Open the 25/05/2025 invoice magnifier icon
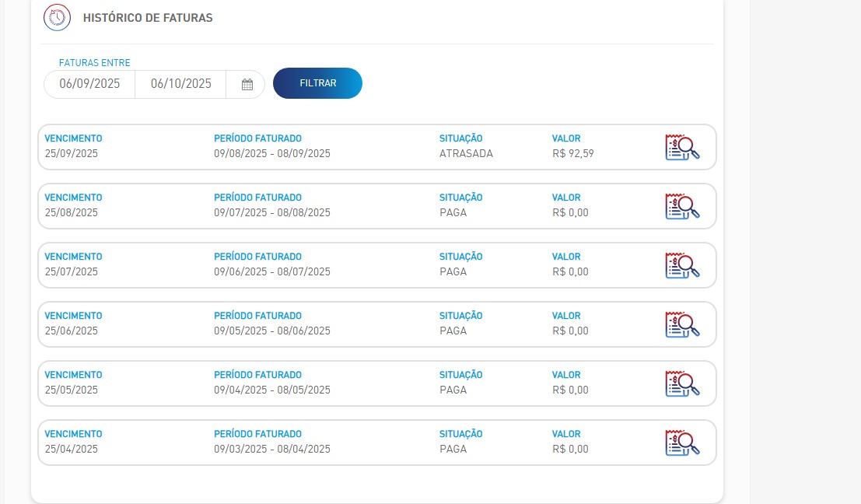 (682, 383)
